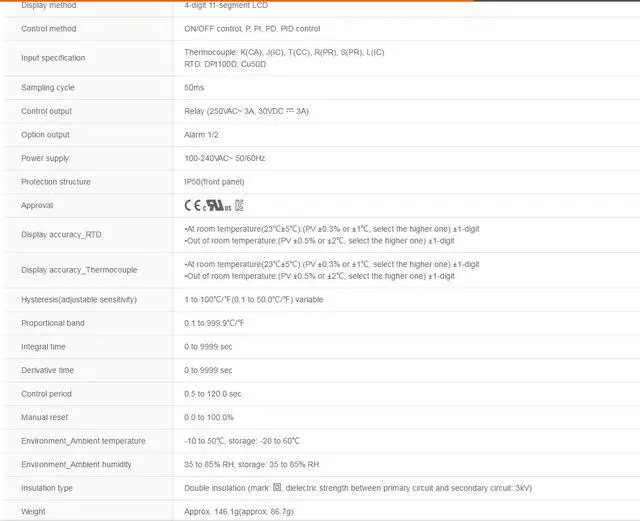640x521 pixels.
Task: Select the Control method label
Action: click(x=48, y=29)
